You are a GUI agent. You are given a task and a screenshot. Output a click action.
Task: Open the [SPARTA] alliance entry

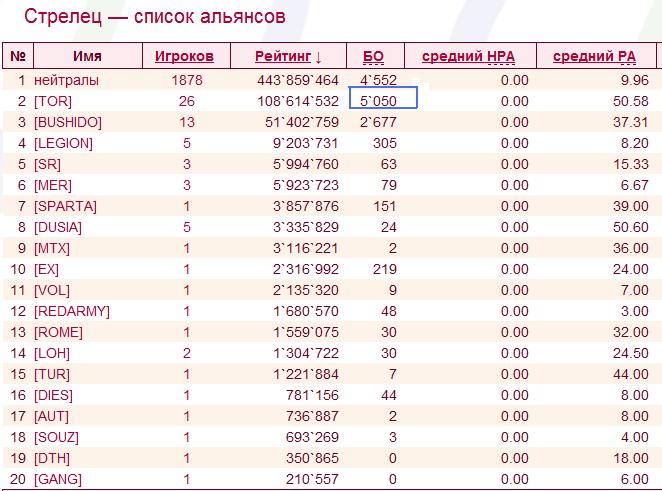[x=65, y=206]
